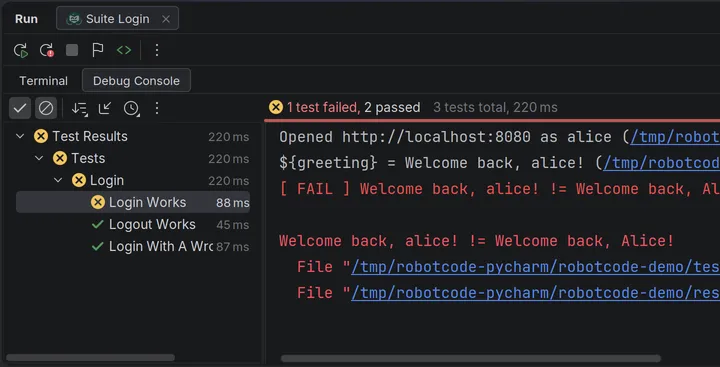Close the Suite Login tab
Screen dimensions: 720x367
(166, 19)
